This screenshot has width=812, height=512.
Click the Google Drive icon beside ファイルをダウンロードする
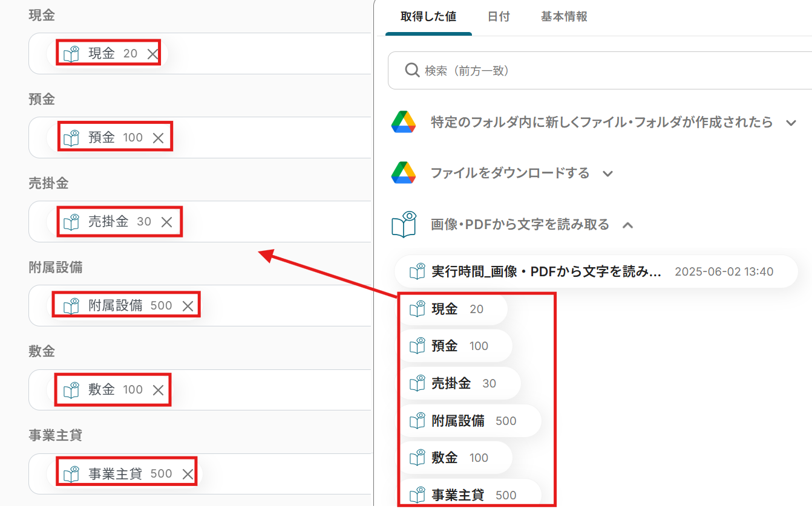(x=403, y=173)
